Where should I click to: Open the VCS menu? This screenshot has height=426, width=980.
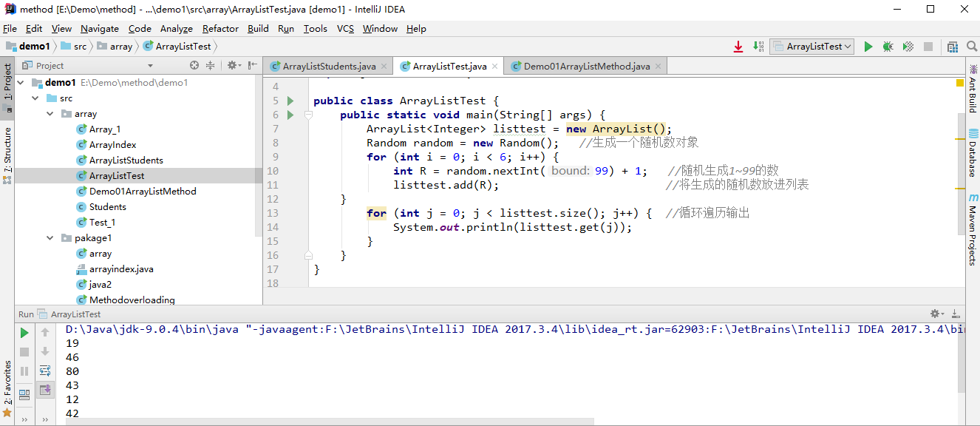(x=345, y=28)
